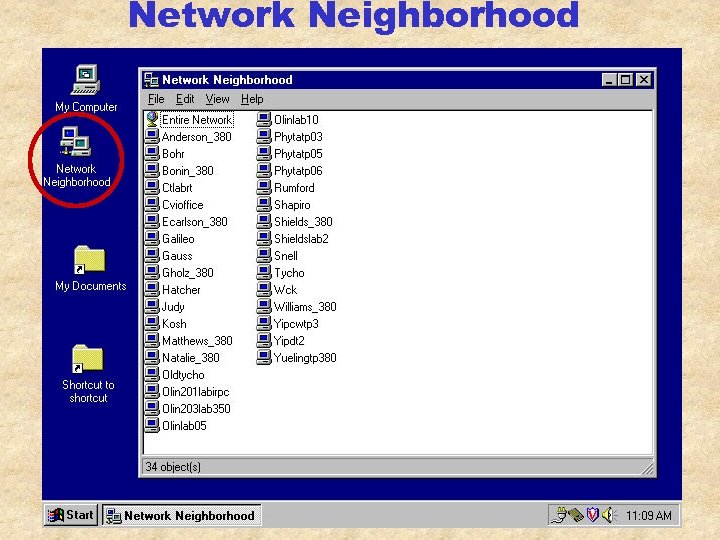The height and width of the screenshot is (540, 720).
Task: Select the Olinlab10 computer icon
Action: tap(264, 119)
